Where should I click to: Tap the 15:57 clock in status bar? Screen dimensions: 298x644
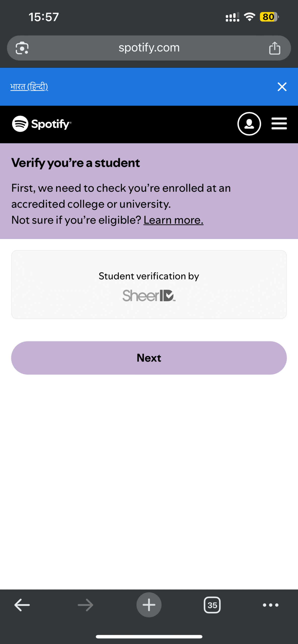point(44,17)
